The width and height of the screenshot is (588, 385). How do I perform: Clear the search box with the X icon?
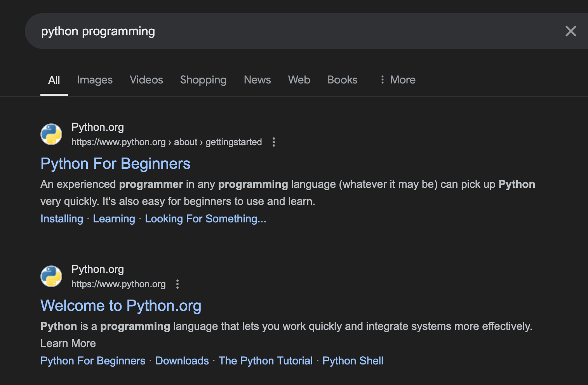click(x=571, y=31)
